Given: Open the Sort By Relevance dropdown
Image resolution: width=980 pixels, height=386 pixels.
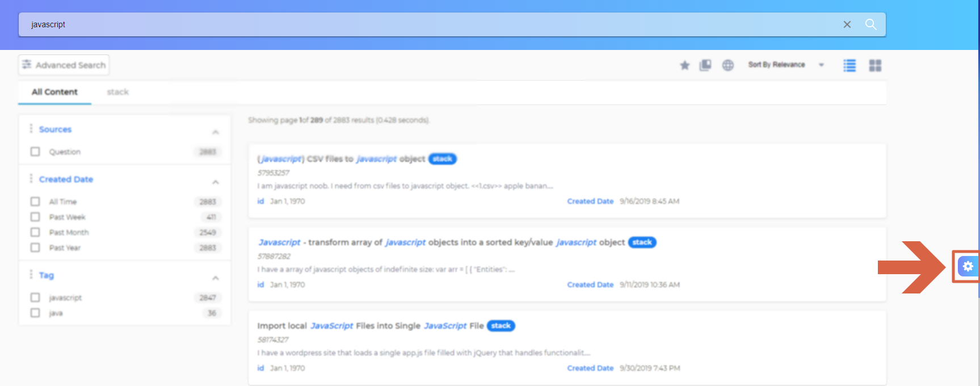Looking at the screenshot, I should [785, 65].
